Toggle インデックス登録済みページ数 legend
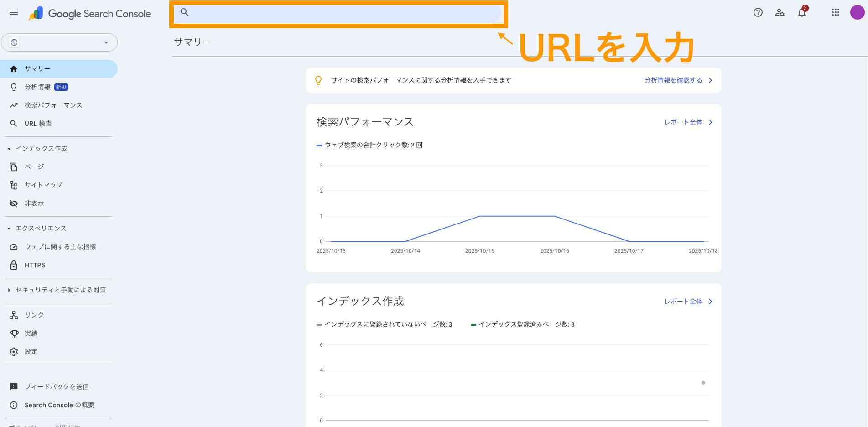The height and width of the screenshot is (427, 868). (x=523, y=324)
